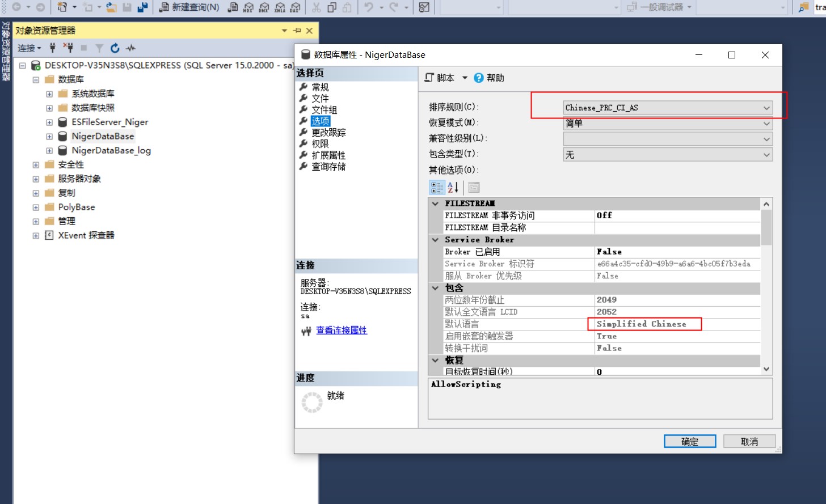Click the MDX query icon
The height and width of the screenshot is (504, 826).
tap(248, 7)
